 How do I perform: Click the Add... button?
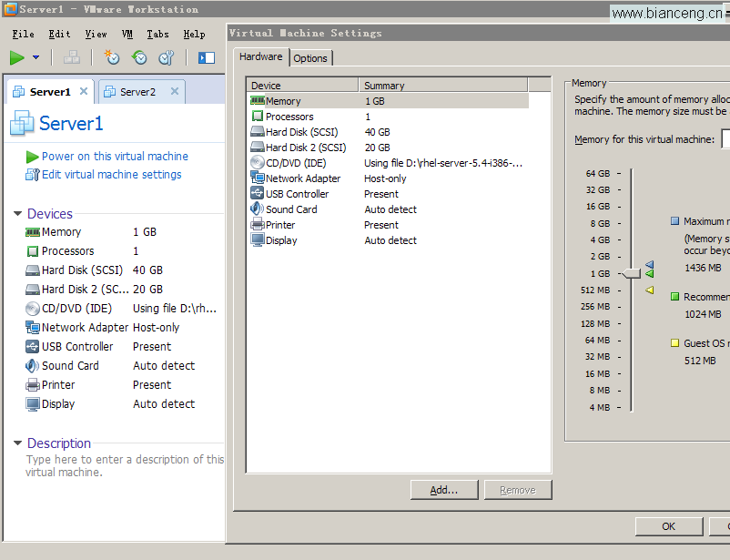[444, 490]
